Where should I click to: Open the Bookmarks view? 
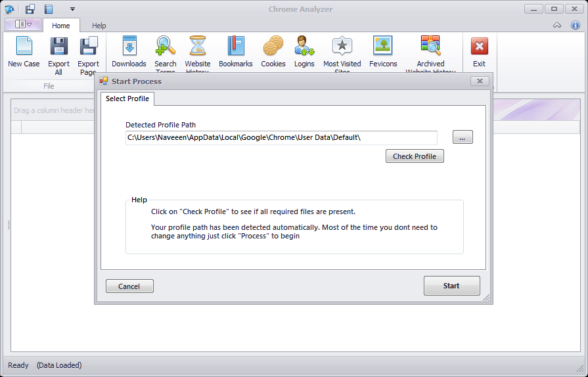(235, 53)
